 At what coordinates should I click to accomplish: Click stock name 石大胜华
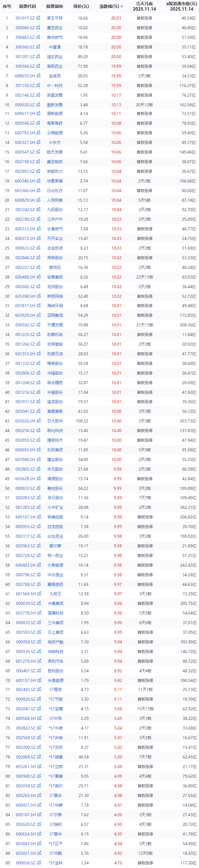[54, 421]
